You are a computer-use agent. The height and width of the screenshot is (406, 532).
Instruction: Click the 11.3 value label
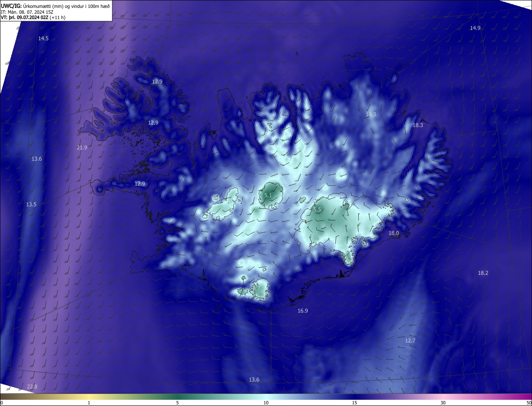(371, 114)
